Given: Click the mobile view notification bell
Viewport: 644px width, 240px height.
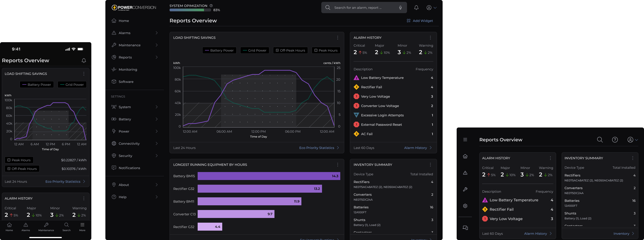Looking at the screenshot, I should pos(84,60).
